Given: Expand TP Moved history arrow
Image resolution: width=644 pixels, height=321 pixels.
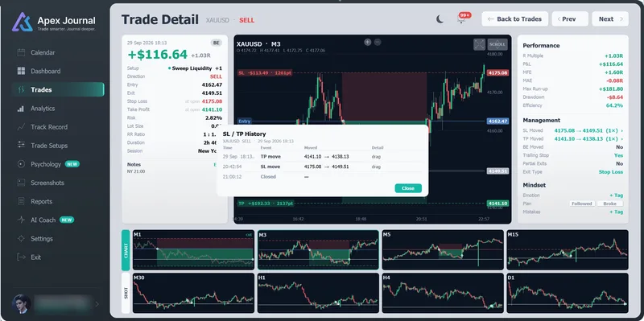Looking at the screenshot, I should [x=621, y=138].
